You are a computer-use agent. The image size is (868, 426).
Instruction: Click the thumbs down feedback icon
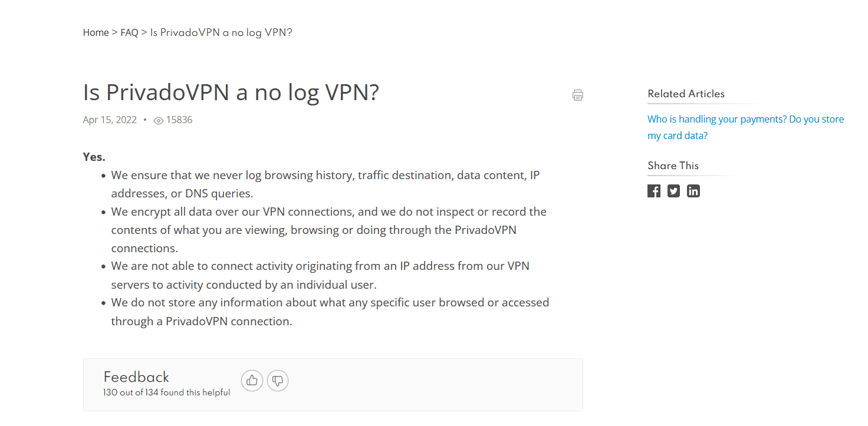click(x=277, y=381)
